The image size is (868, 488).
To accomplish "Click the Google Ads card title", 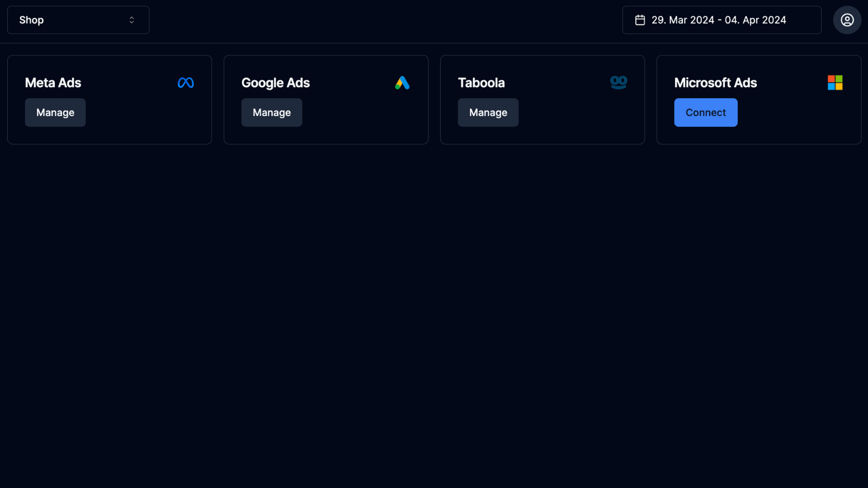I will [276, 83].
